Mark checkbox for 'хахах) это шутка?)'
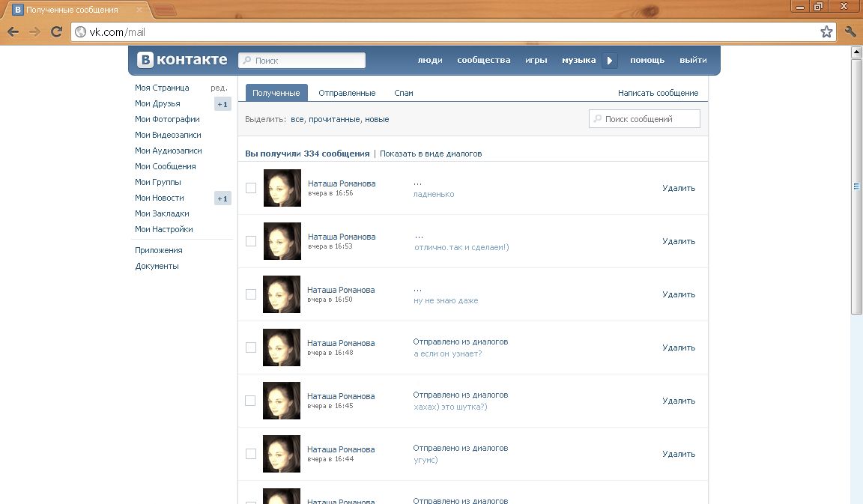The image size is (863, 504). click(x=250, y=401)
